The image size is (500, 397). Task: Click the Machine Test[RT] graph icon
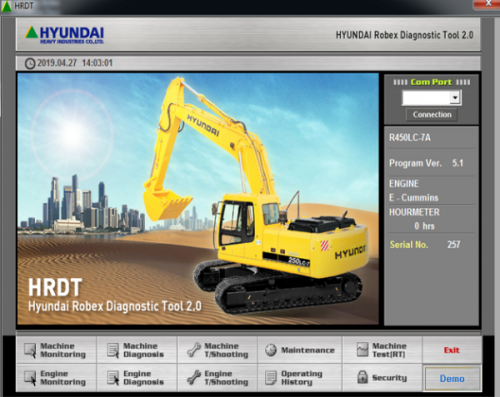click(362, 350)
